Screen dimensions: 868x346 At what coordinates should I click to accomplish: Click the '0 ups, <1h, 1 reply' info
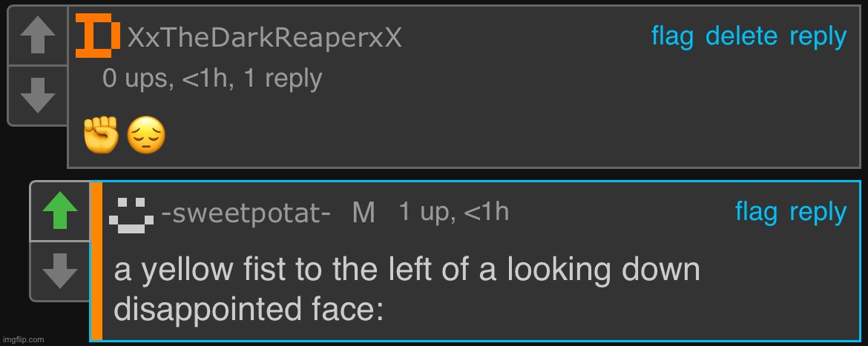[x=212, y=79]
